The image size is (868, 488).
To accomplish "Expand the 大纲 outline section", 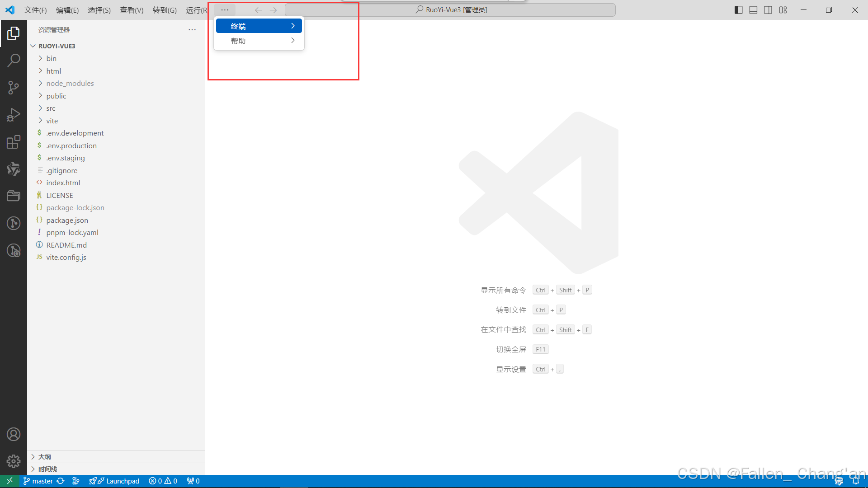I will [44, 457].
